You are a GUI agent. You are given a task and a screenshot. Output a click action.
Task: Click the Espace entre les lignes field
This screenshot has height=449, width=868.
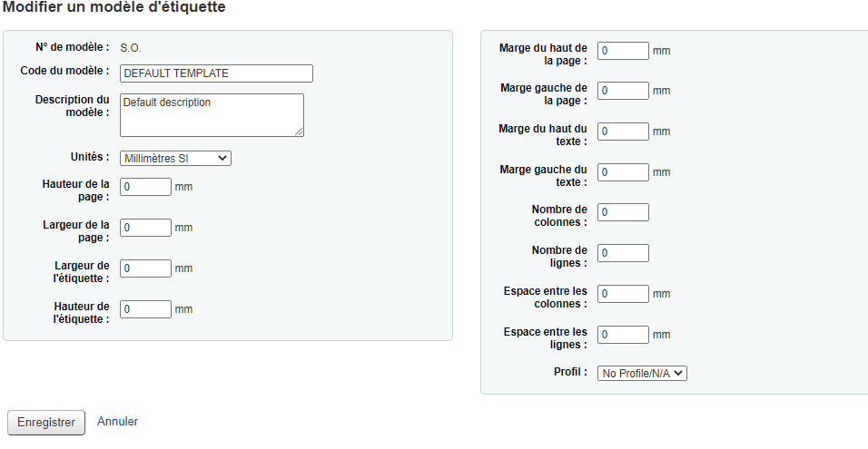pyautogui.click(x=623, y=335)
